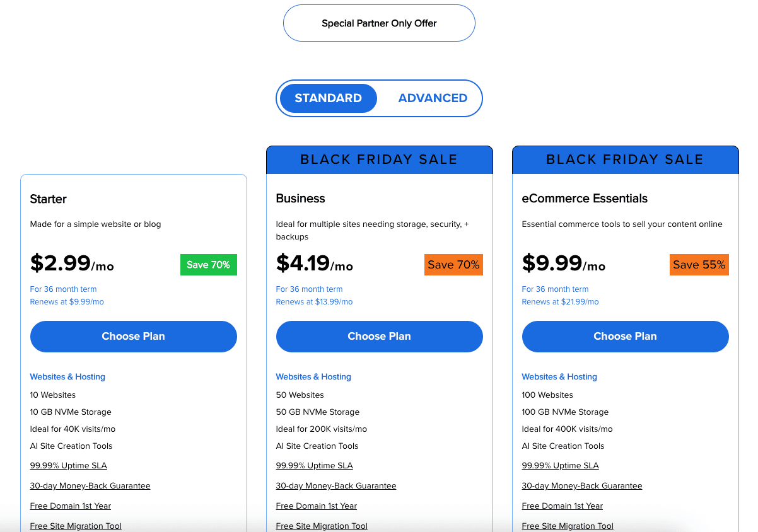Click the Business card BLACK FRIDAY SALE banner
This screenshot has width=758, height=532.
pyautogui.click(x=380, y=160)
